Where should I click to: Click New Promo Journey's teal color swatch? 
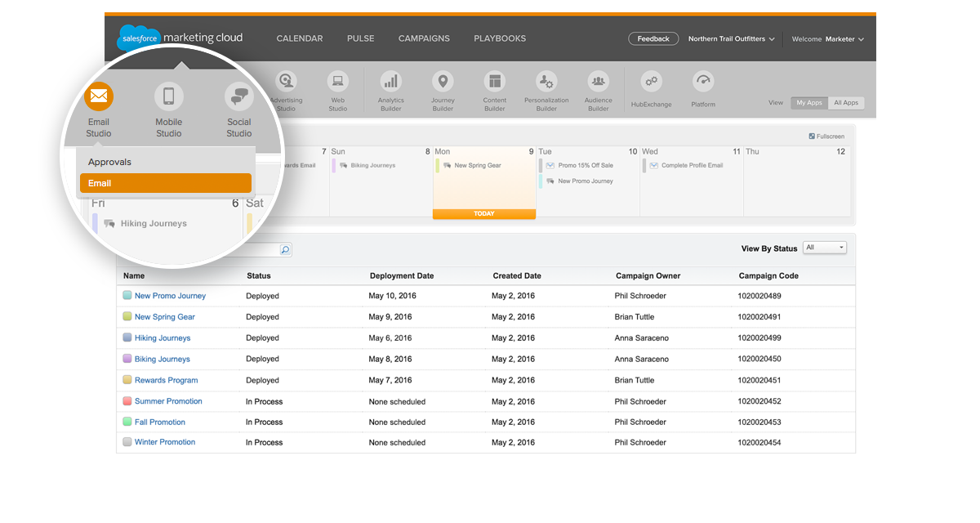tap(127, 296)
